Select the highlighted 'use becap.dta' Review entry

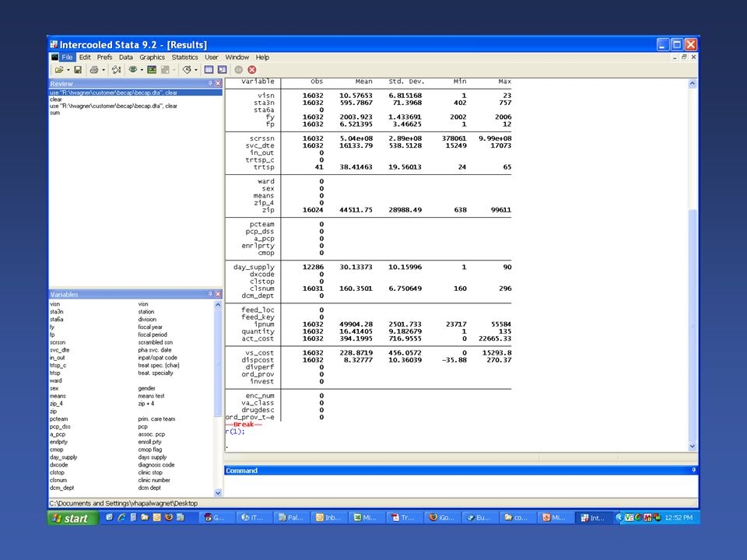135,93
